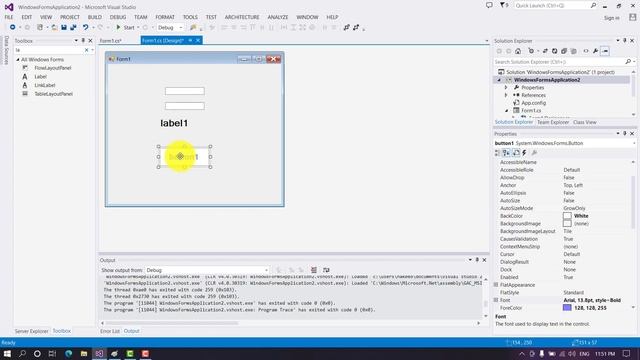Image resolution: width=640 pixels, height=360 pixels.
Task: Pin the Output panel
Action: 477,260
